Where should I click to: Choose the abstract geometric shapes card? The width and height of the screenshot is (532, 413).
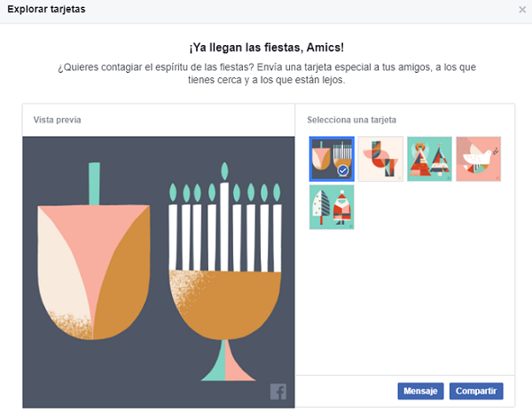click(380, 160)
